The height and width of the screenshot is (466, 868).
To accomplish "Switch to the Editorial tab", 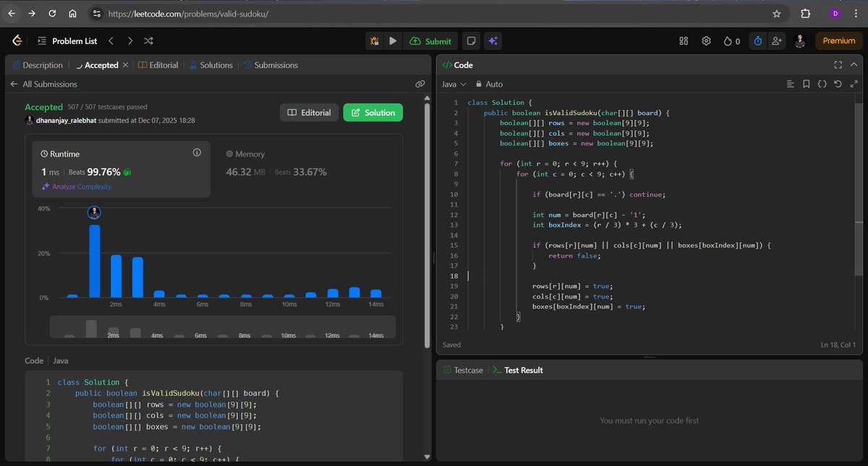I will [158, 65].
